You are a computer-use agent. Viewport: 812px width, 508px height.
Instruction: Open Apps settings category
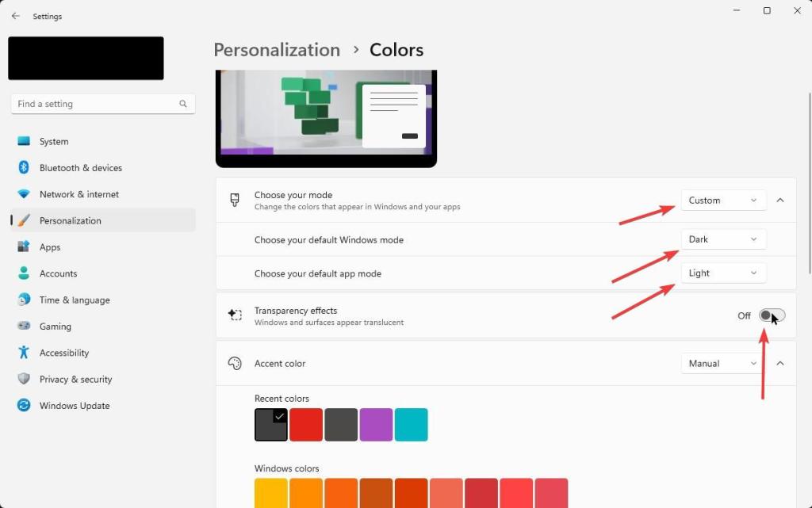pyautogui.click(x=103, y=246)
